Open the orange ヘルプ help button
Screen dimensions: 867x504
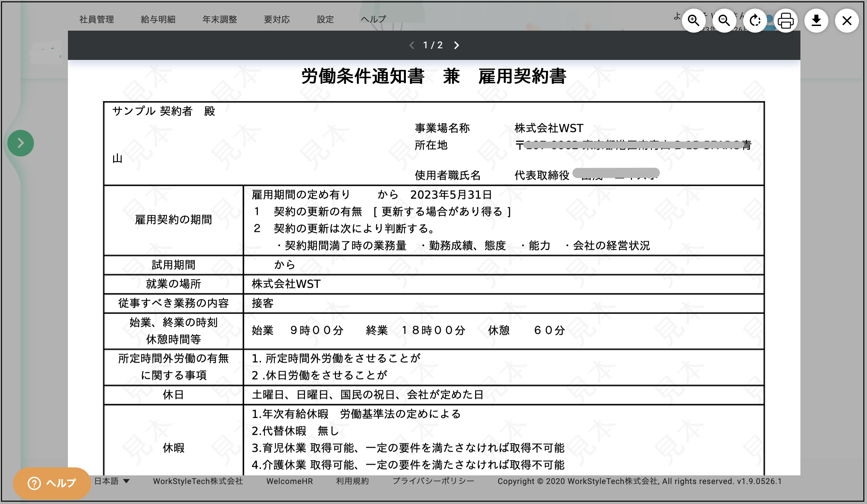pyautogui.click(x=52, y=483)
